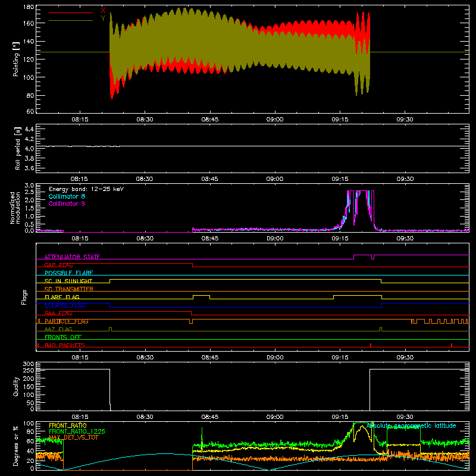Click the olive Y legend line

[x=71, y=21]
